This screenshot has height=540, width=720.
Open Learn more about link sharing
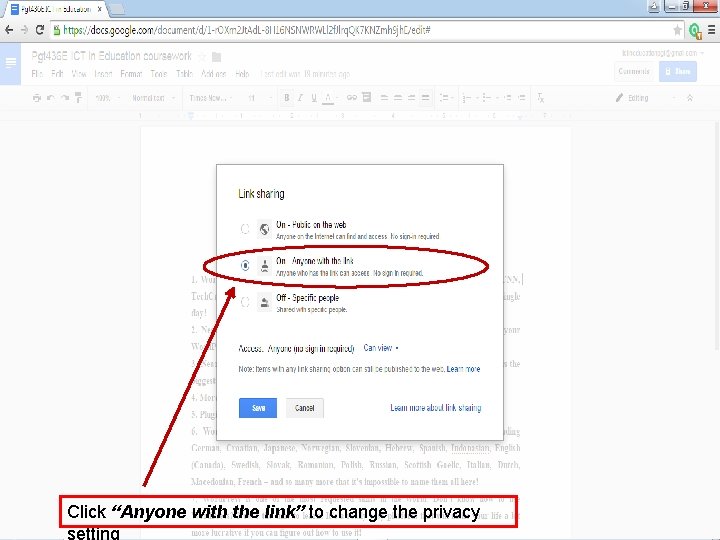point(436,407)
